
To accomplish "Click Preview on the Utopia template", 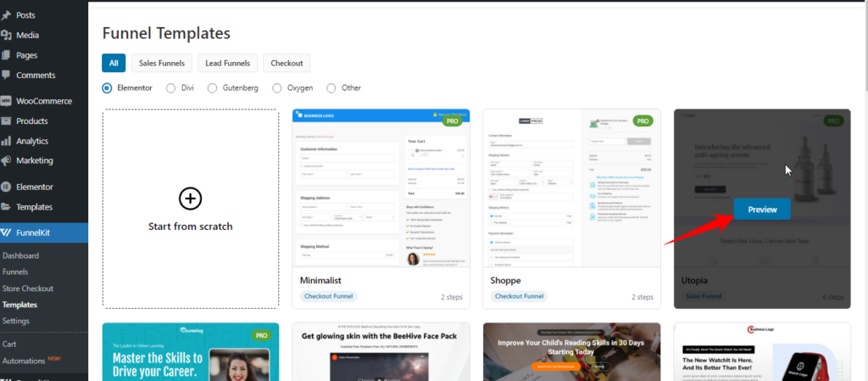I will (762, 210).
